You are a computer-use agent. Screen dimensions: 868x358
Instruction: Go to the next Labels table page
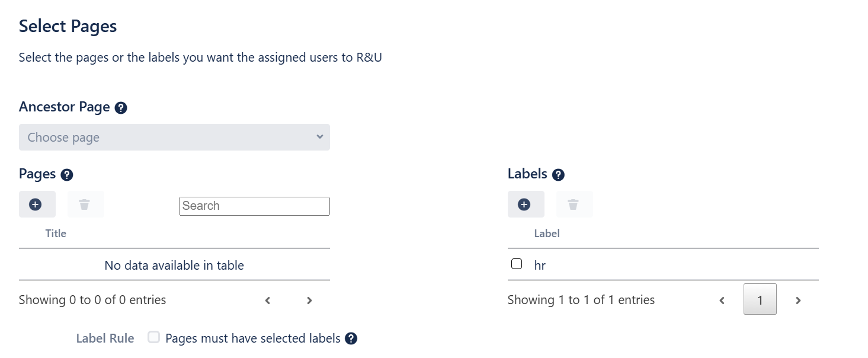tap(798, 301)
